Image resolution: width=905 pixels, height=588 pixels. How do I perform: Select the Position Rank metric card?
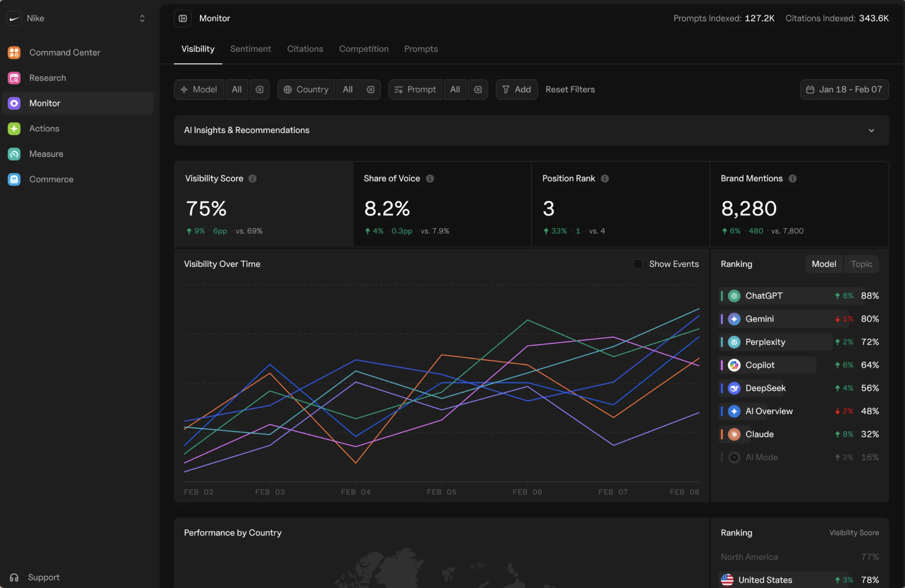click(621, 204)
